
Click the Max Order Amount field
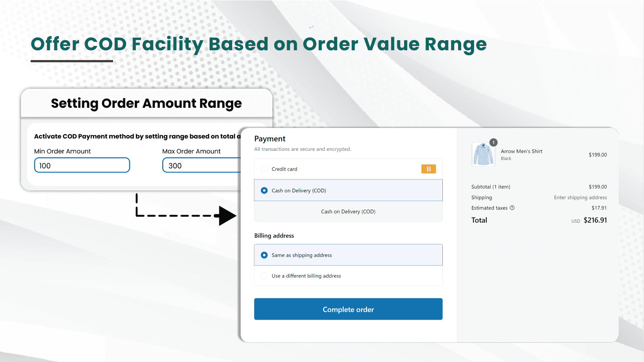[x=201, y=165]
